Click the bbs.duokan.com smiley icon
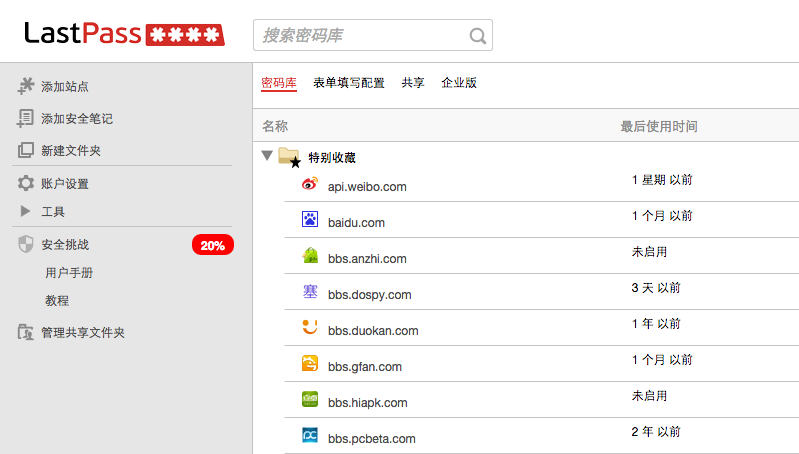The height and width of the screenshot is (454, 799). pyautogui.click(x=310, y=327)
